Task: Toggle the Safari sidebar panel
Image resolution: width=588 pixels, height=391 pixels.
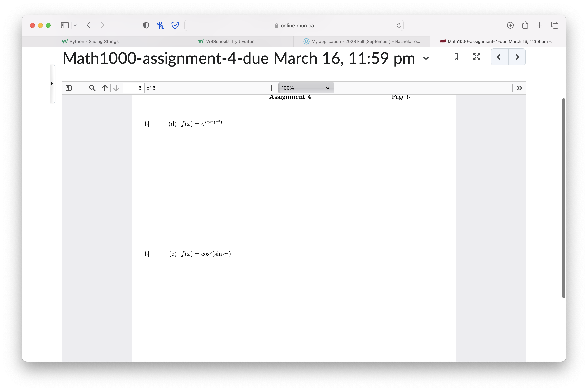Action: pos(65,25)
